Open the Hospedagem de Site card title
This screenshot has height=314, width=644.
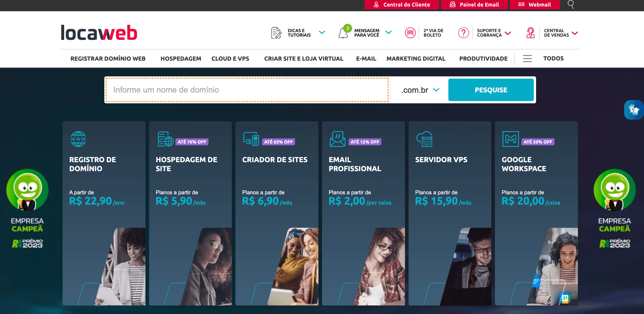186,164
